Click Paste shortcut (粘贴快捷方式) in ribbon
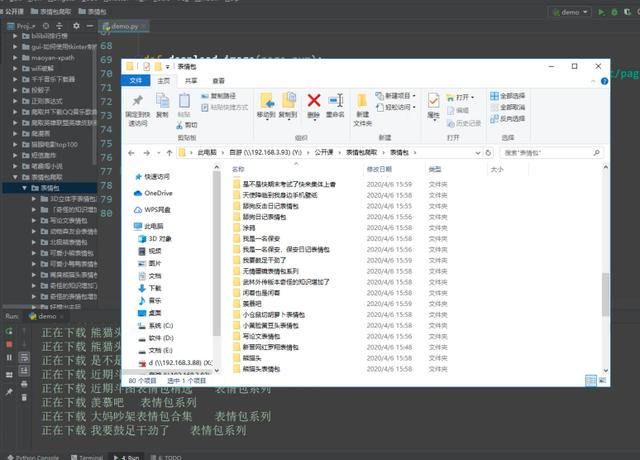 [x=224, y=107]
